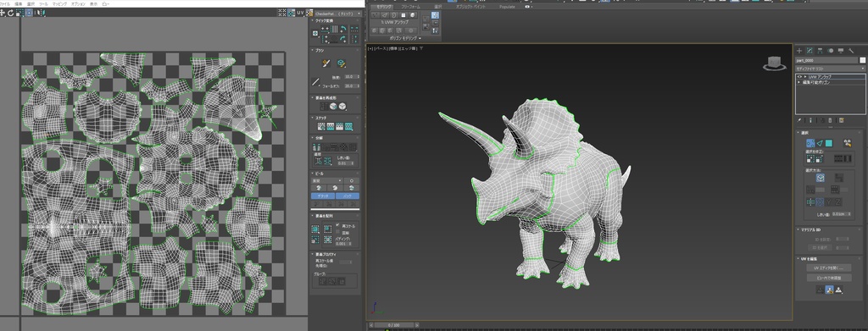Expand the ポリゴン モデリング ribbon panel
The height and width of the screenshot is (331, 868).
pos(405,38)
